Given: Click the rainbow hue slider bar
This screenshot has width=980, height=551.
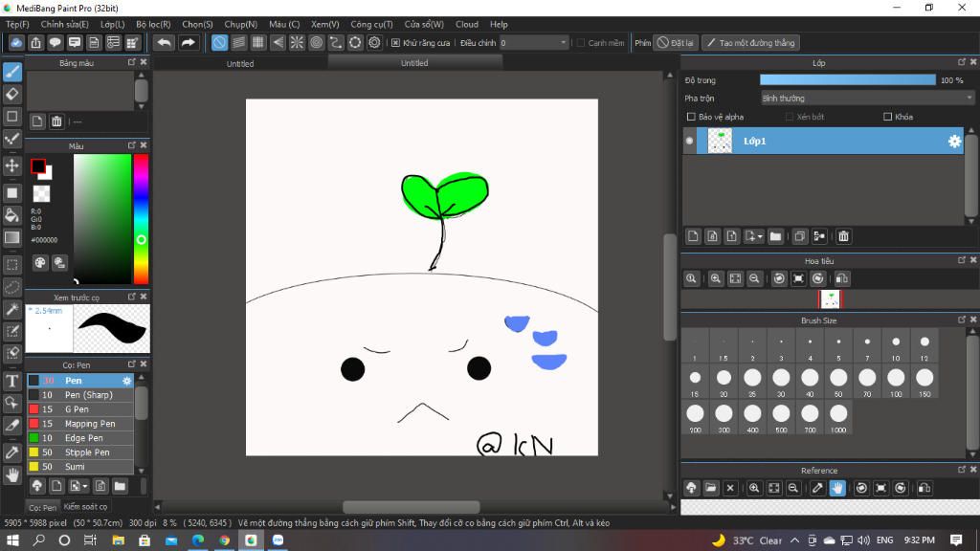Looking at the screenshot, I should 142,219.
